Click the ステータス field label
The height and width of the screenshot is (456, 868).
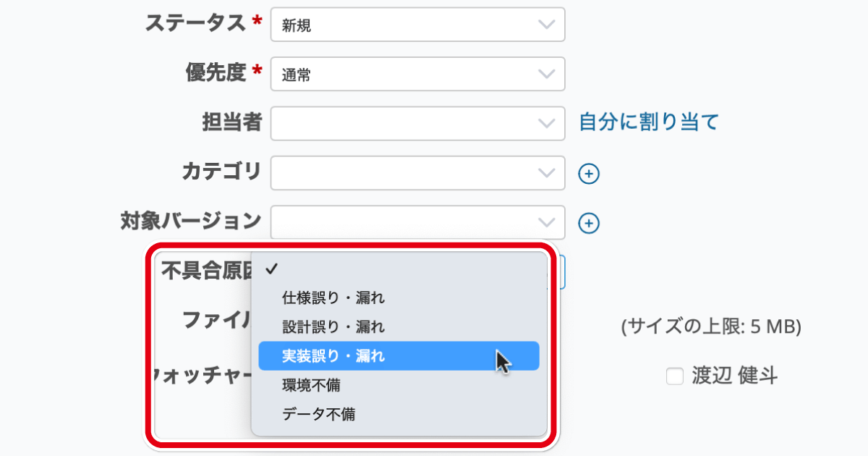[x=196, y=24]
